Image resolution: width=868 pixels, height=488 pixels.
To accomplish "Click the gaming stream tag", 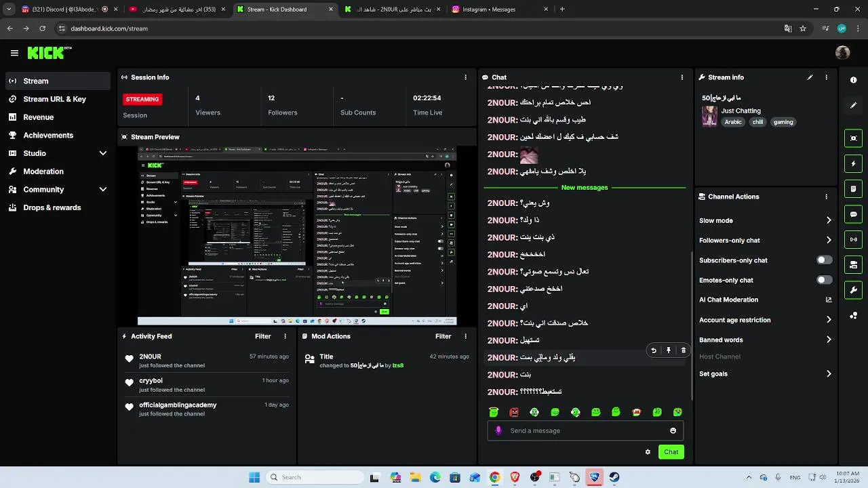I will tap(783, 122).
